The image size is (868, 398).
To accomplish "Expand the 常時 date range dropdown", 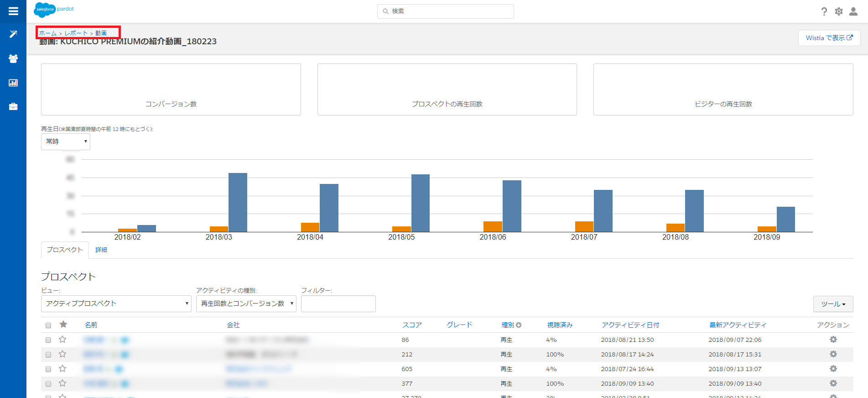I will click(x=66, y=141).
